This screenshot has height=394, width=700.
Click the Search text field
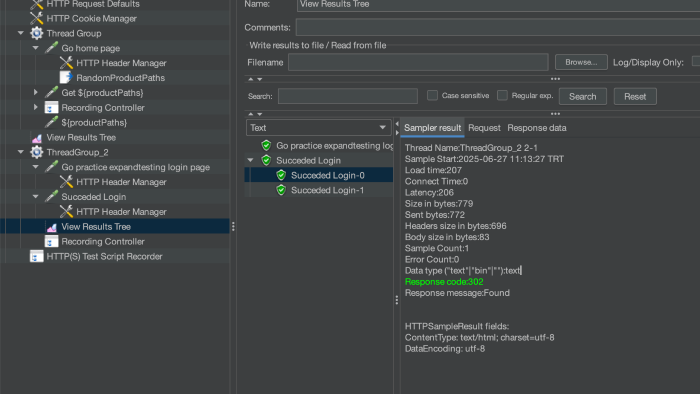point(348,96)
